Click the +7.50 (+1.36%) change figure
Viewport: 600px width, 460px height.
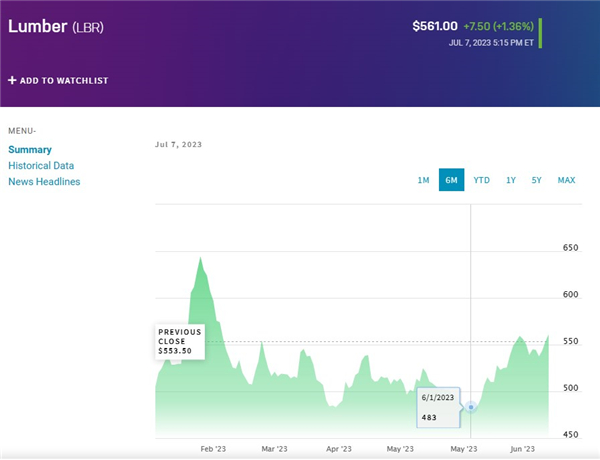coord(499,26)
